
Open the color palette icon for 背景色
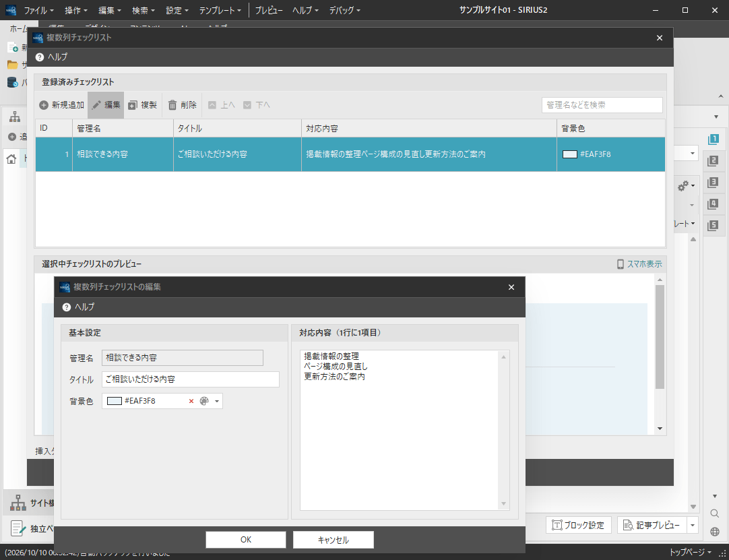pyautogui.click(x=204, y=401)
